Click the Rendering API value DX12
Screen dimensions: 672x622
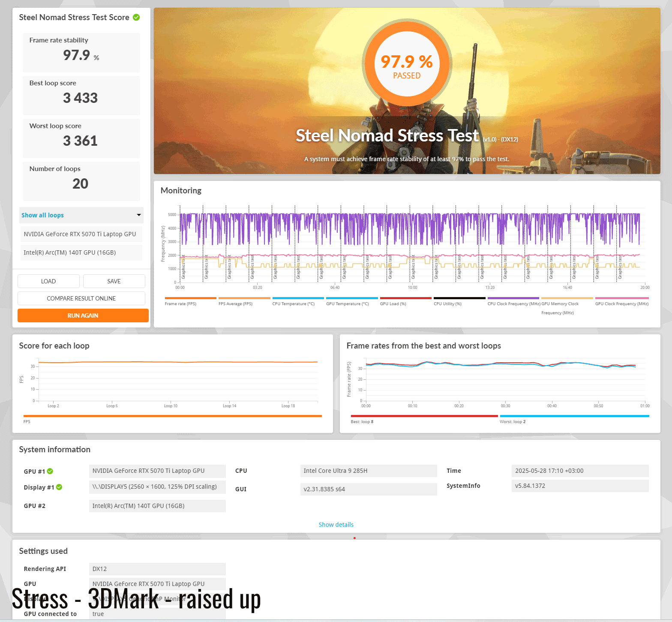157,569
